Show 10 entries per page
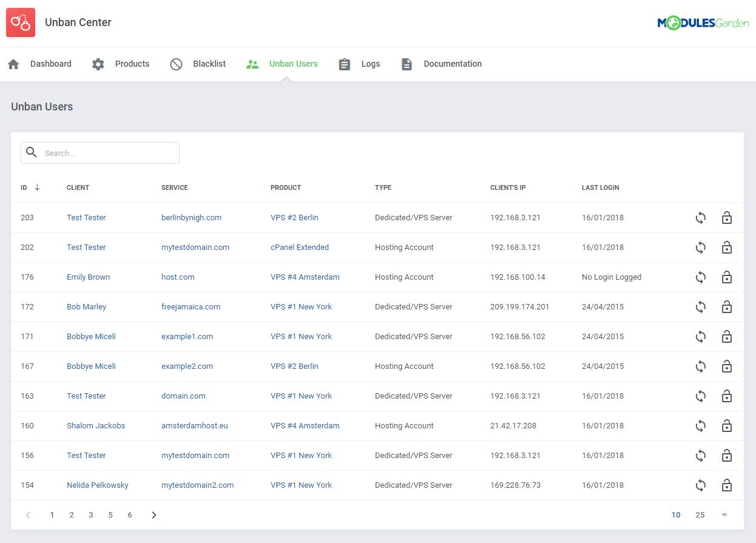Viewport: 756px width, 543px height. 676,515
